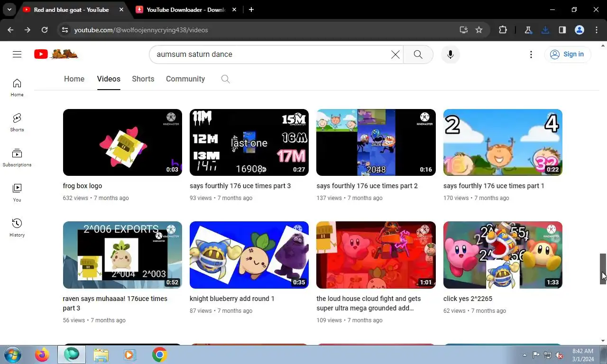Open click yes 2^2265 title

pos(468,299)
